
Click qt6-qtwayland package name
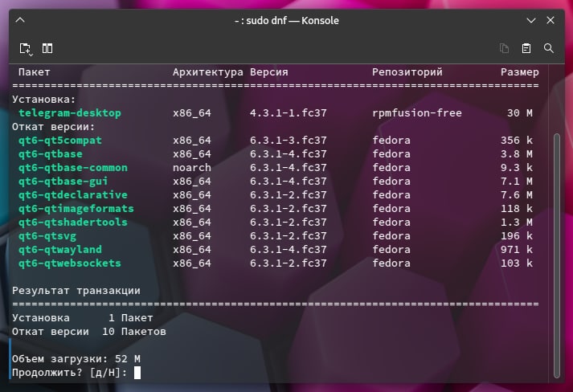tap(60, 250)
